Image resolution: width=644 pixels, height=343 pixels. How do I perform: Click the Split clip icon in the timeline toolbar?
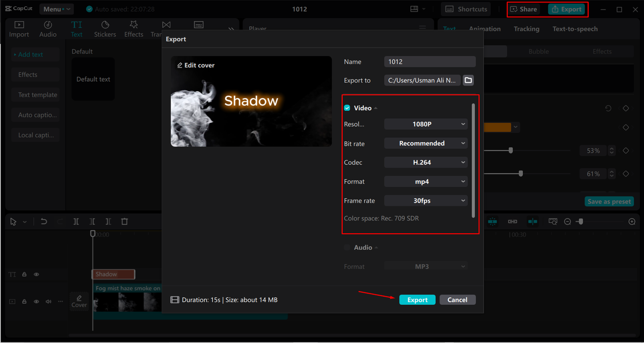pyautogui.click(x=76, y=222)
